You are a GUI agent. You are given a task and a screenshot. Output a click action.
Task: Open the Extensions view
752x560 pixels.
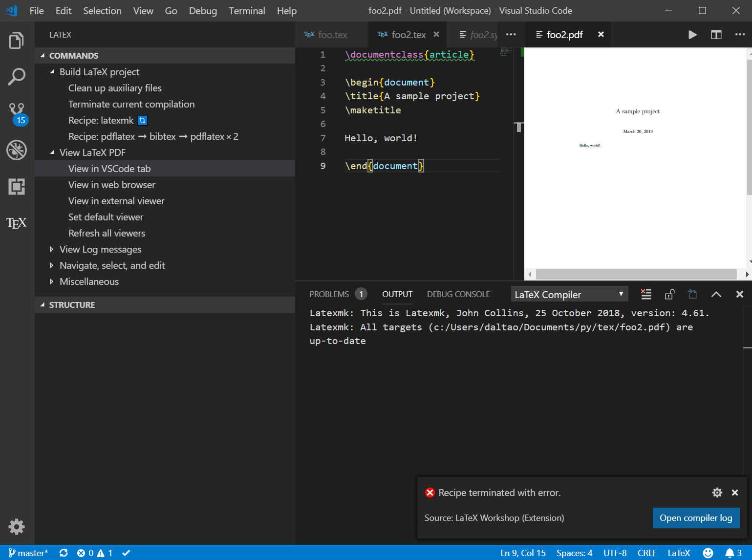tap(16, 187)
